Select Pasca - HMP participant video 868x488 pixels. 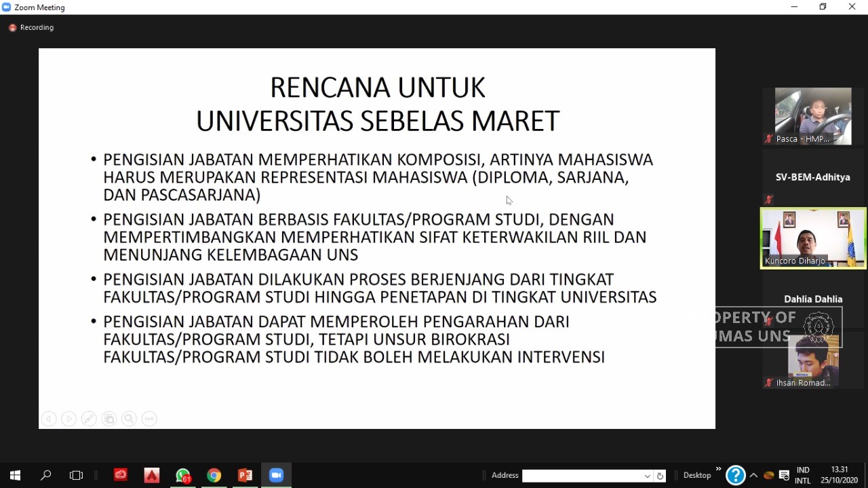coord(813,116)
